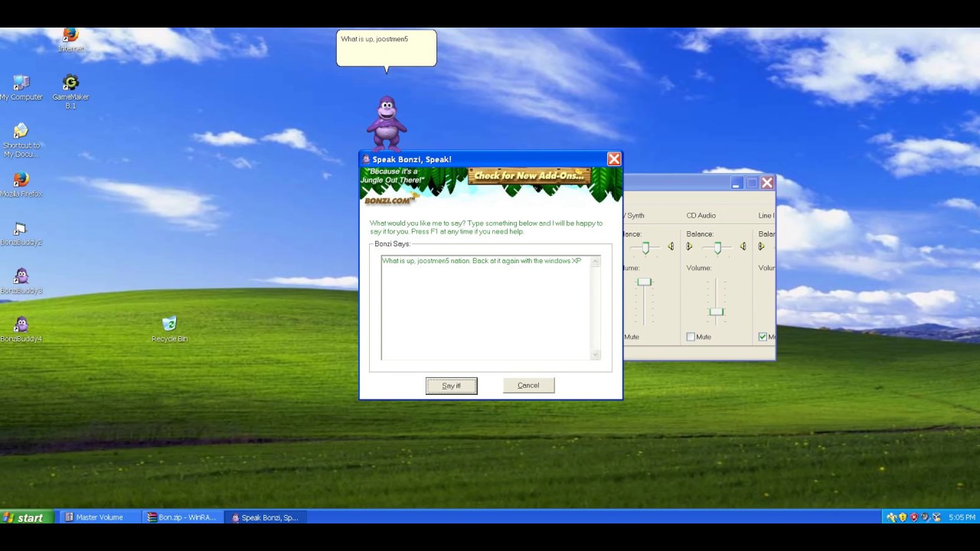Click the BONZI.COM logo in banner
Screen dimensions: 980x551
(388, 200)
